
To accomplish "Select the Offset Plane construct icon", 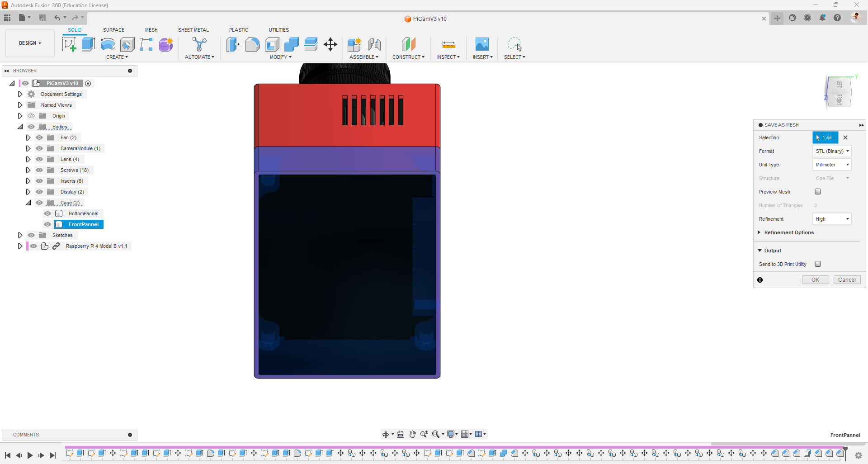I will (x=408, y=44).
